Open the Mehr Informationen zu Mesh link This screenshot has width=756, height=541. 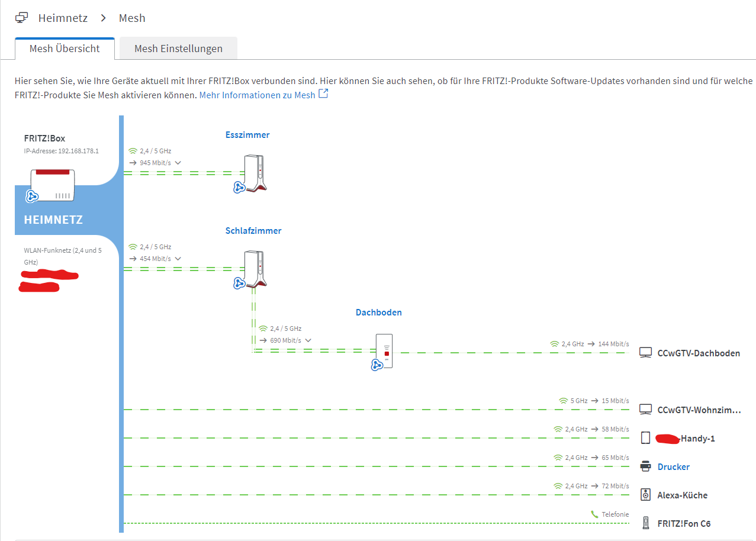[x=257, y=95]
